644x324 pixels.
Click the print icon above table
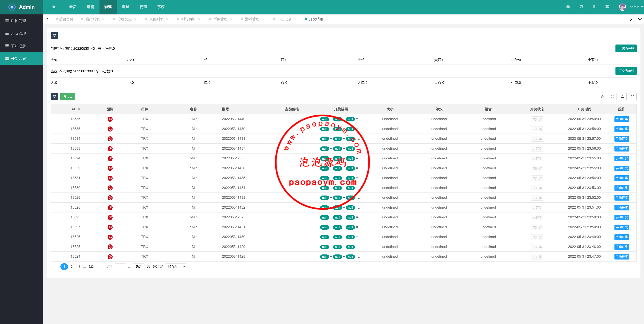pyautogui.click(x=612, y=97)
